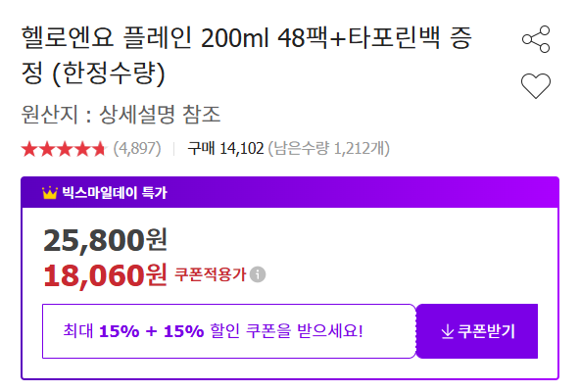Image resolution: width=580 pixels, height=392 pixels.
Task: Add product to wishlist with heart icon
Action: coord(536,86)
